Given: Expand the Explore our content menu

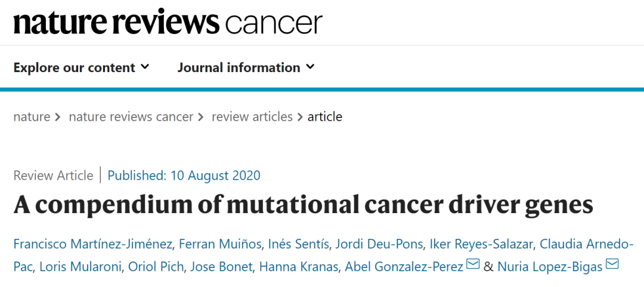Looking at the screenshot, I should click(x=81, y=67).
